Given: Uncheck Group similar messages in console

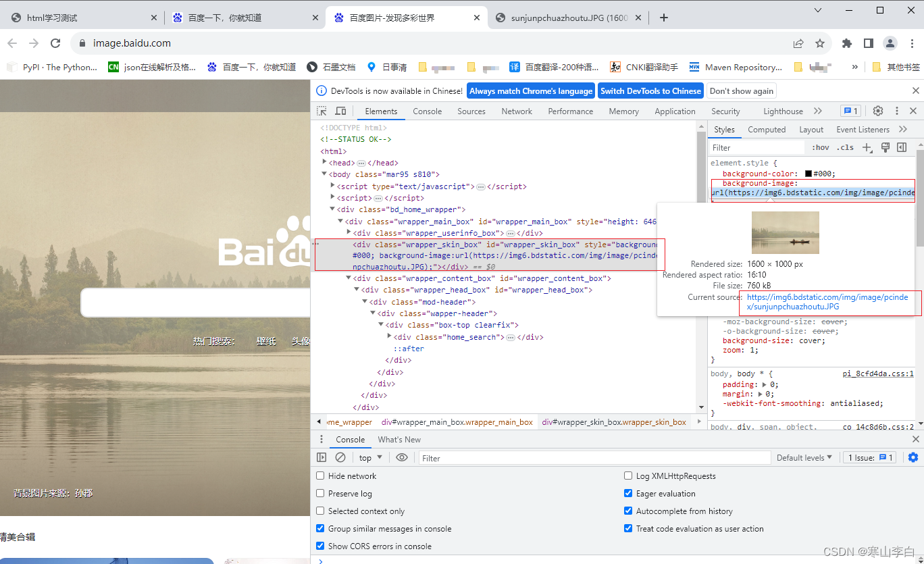Looking at the screenshot, I should [321, 528].
